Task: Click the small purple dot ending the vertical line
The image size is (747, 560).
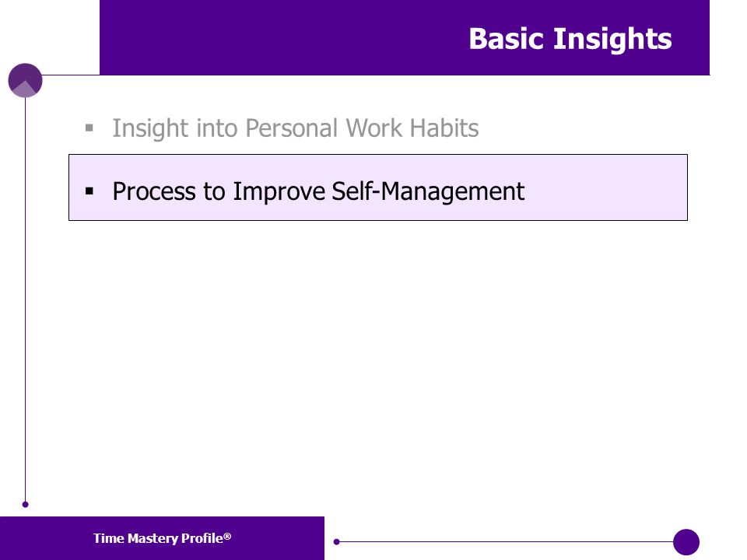Action: coord(25,504)
